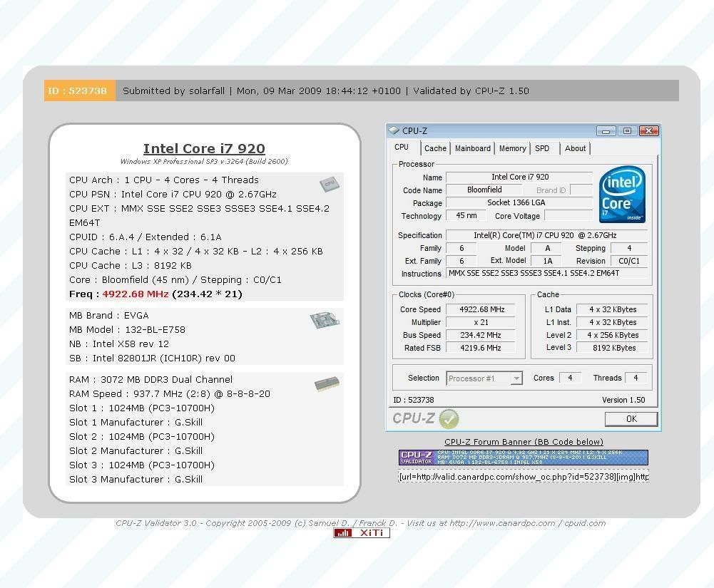Screen dimensions: 714x588
Task: Click the Rated FSB value 4219.6 MHz
Action: point(481,348)
